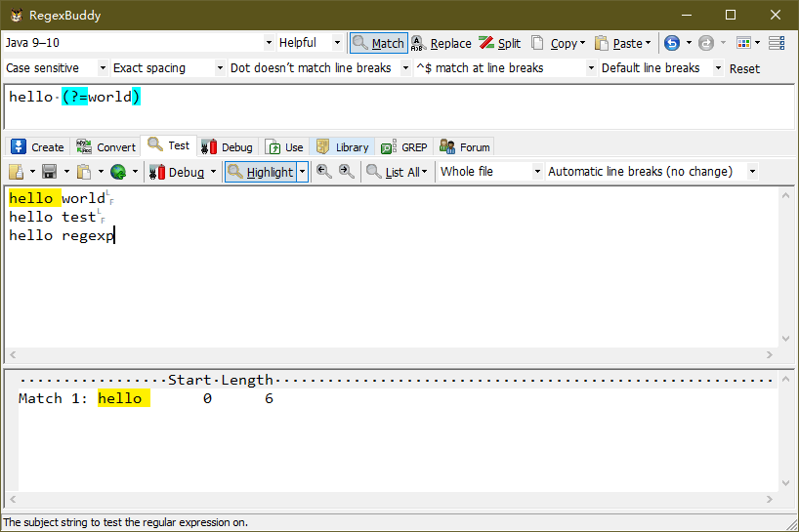The height and width of the screenshot is (532, 799).
Task: Click the Match mode button
Action: (x=379, y=43)
